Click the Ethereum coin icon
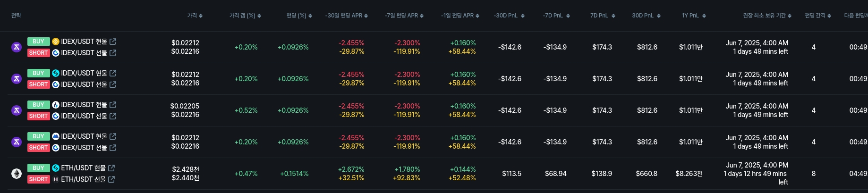Viewport: 868px width, 193px height. 17,174
